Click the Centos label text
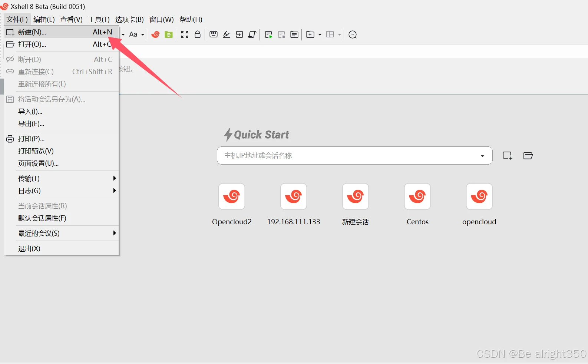Image resolution: width=588 pixels, height=364 pixels. pos(417,222)
